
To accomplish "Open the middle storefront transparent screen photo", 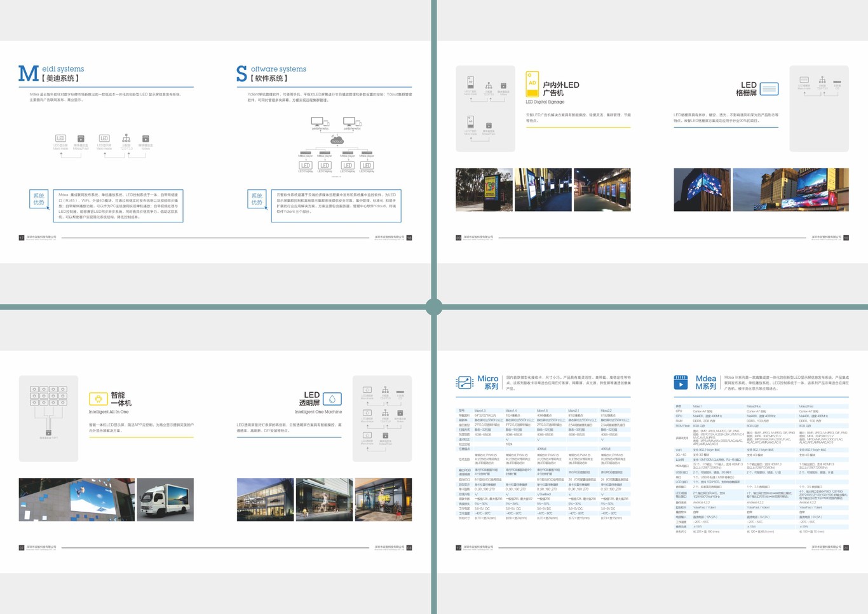I will pyautogui.click(x=324, y=500).
